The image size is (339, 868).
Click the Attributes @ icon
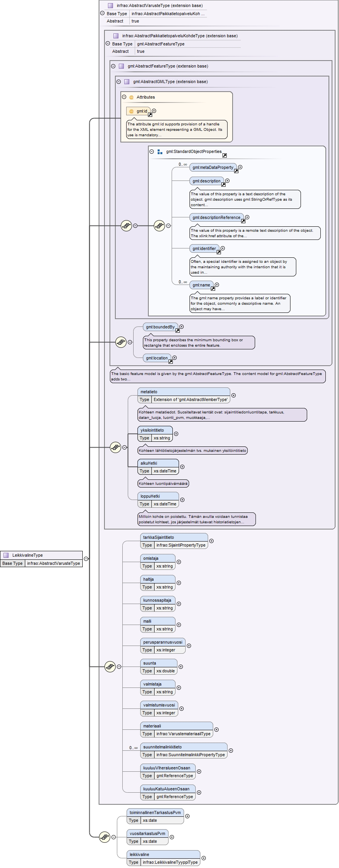131,97
